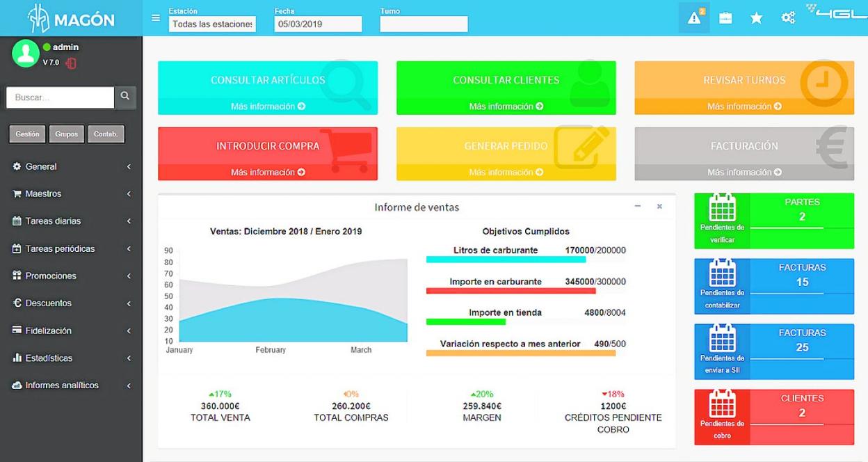
Task: Open the Estación dropdown selector
Action: (x=212, y=24)
